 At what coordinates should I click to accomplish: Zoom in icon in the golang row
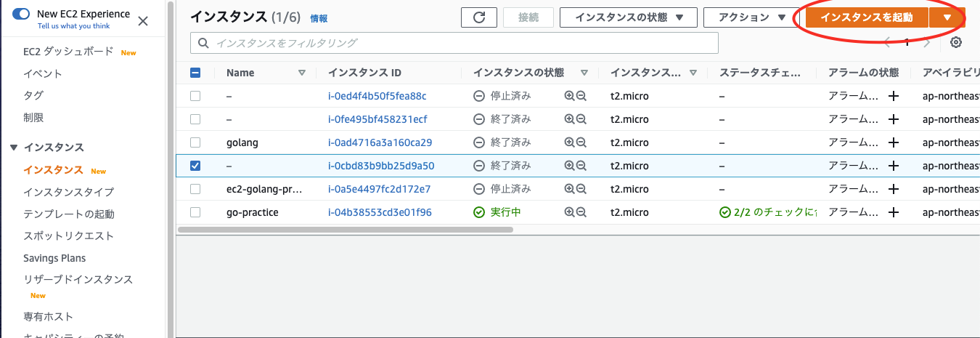pyautogui.click(x=570, y=142)
